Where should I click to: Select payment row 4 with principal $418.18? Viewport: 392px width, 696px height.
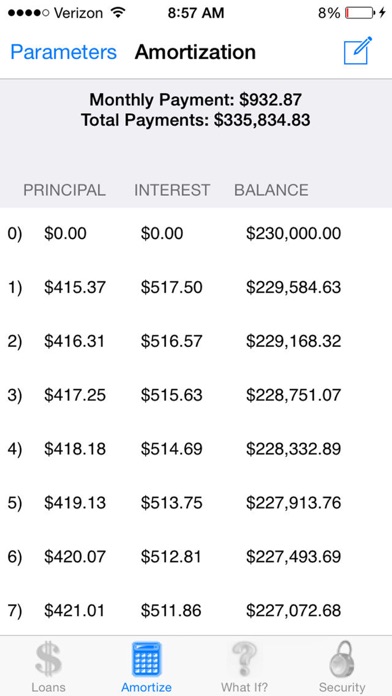click(196, 449)
